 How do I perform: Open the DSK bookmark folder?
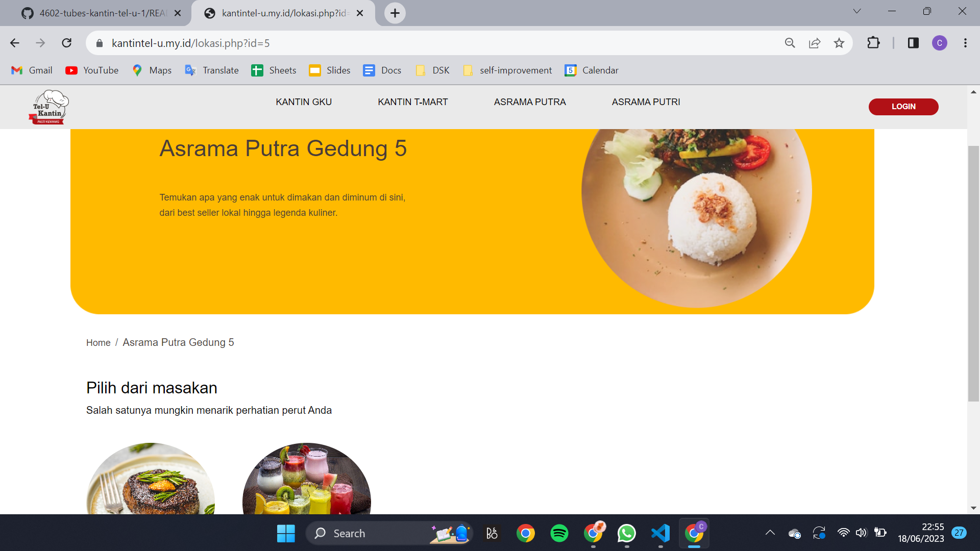[433, 70]
